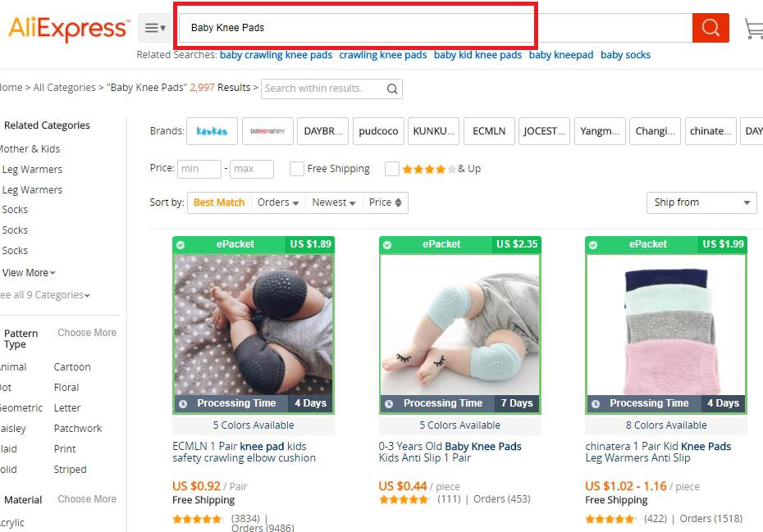Expand View More categories
Screen dimensions: 763x532
29,273
